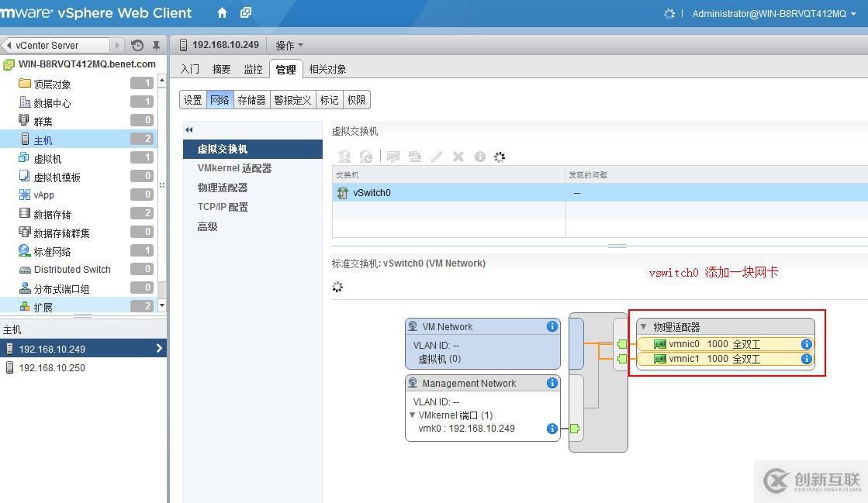868x503 pixels.
Task: Go to the vSphere home icon
Action: point(222,12)
